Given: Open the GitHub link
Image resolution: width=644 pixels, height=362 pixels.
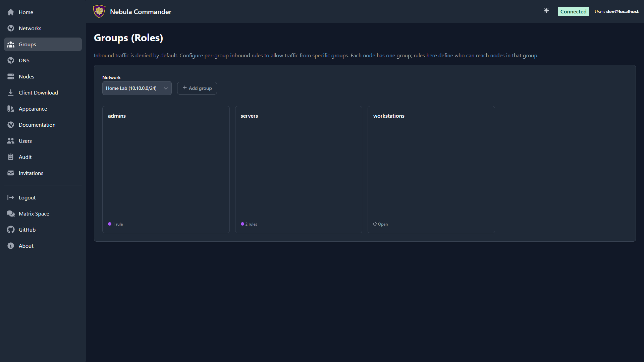Looking at the screenshot, I should pyautogui.click(x=43, y=230).
